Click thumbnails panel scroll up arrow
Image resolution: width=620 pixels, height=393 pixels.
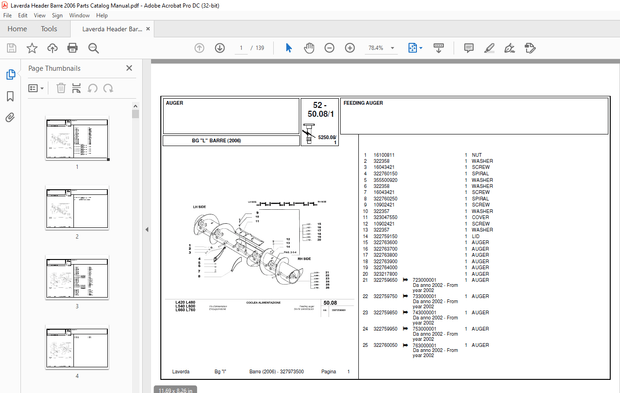[x=135, y=106]
